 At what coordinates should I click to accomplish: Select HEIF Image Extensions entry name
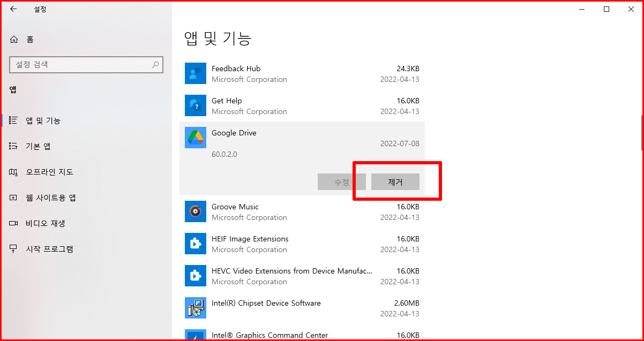pos(250,239)
